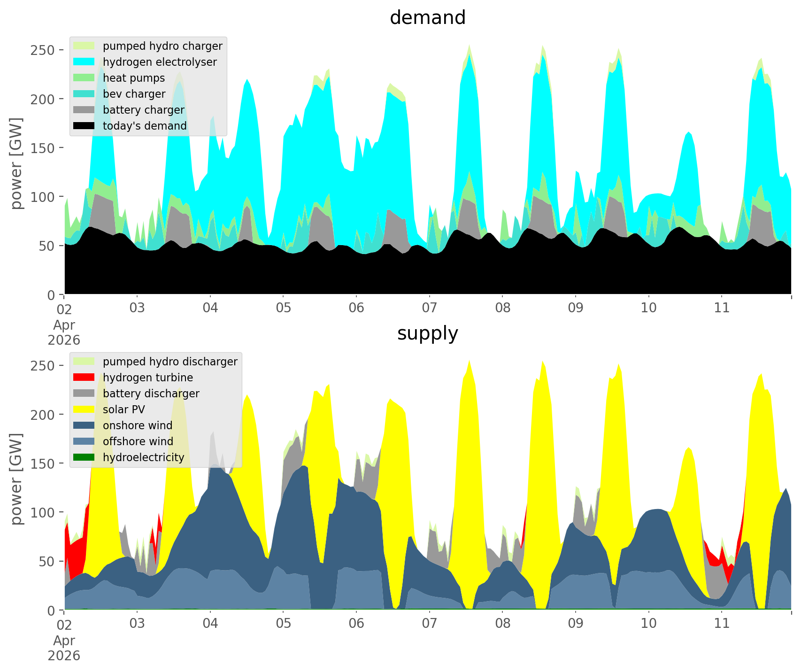Viewport: 801px width, 672px height.
Task: Click the heat pumps green legend swatch
Action: click(x=85, y=78)
